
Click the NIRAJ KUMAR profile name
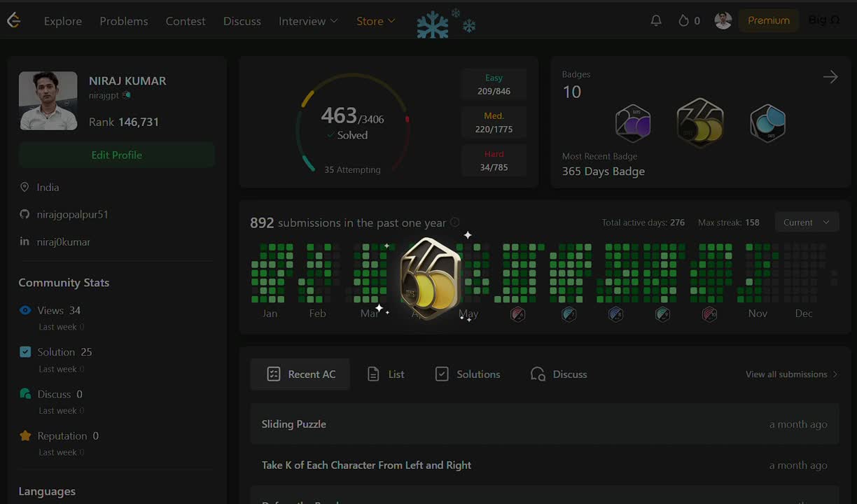coord(127,80)
